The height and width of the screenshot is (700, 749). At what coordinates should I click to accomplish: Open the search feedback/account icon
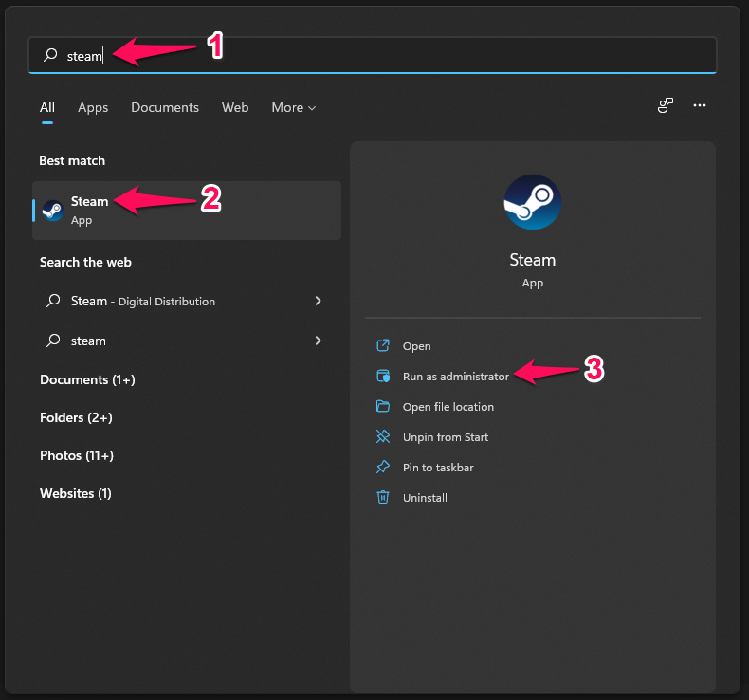click(666, 105)
